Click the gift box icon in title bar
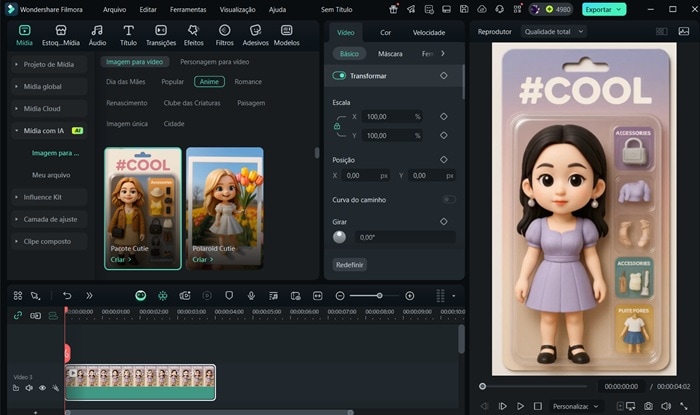700x415 pixels. (x=393, y=9)
